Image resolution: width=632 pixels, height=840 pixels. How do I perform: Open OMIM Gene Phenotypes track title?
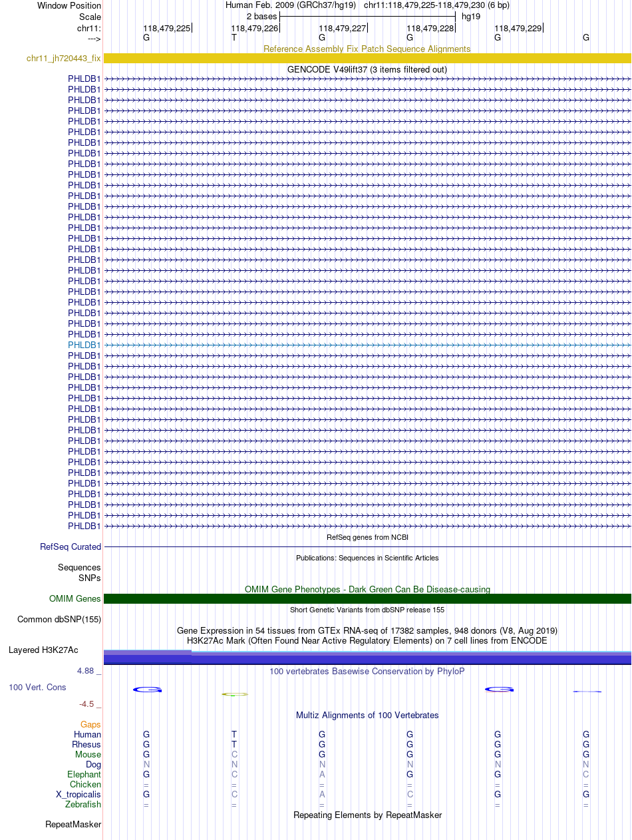tap(367, 589)
